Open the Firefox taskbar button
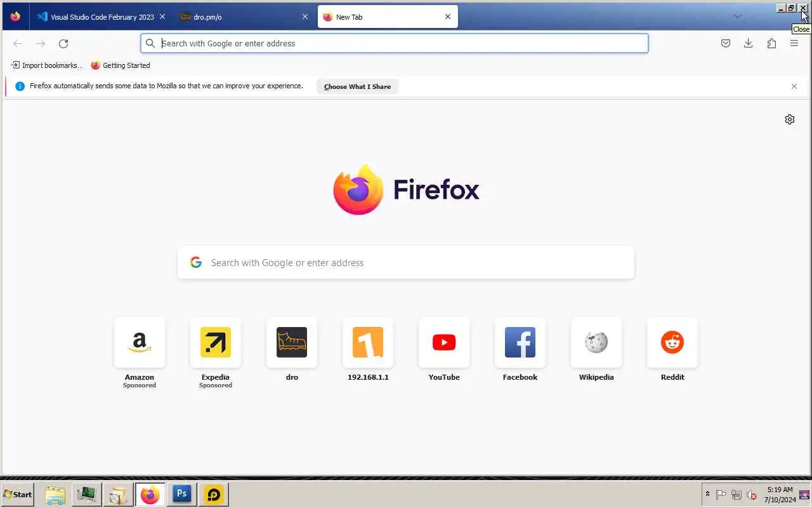 [x=150, y=494]
